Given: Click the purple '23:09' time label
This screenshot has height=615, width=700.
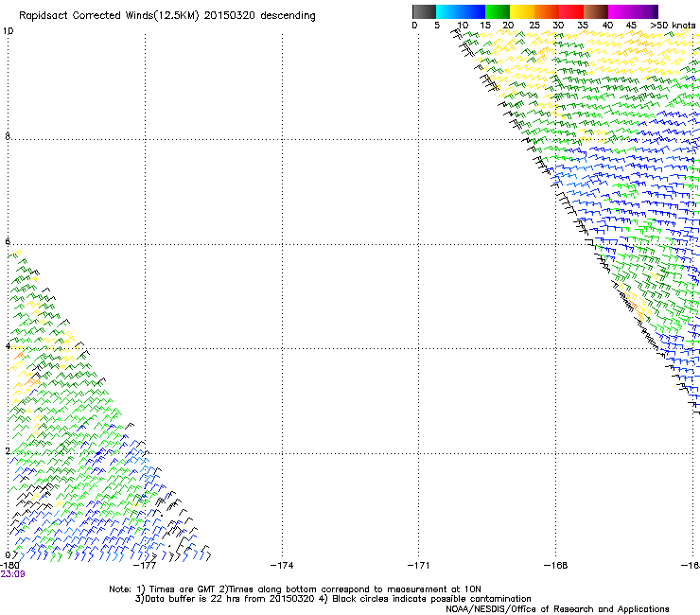Looking at the screenshot, I should (12, 574).
